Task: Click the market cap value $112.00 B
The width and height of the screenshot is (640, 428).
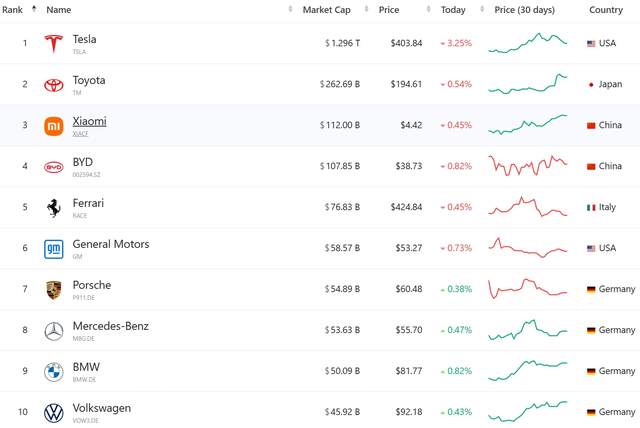Action: (x=340, y=125)
